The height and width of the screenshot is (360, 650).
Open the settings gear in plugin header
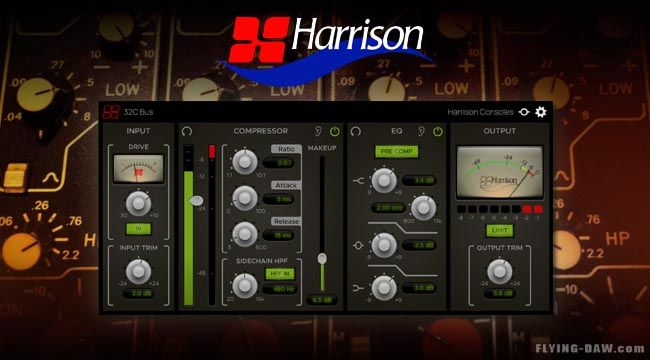(x=541, y=112)
